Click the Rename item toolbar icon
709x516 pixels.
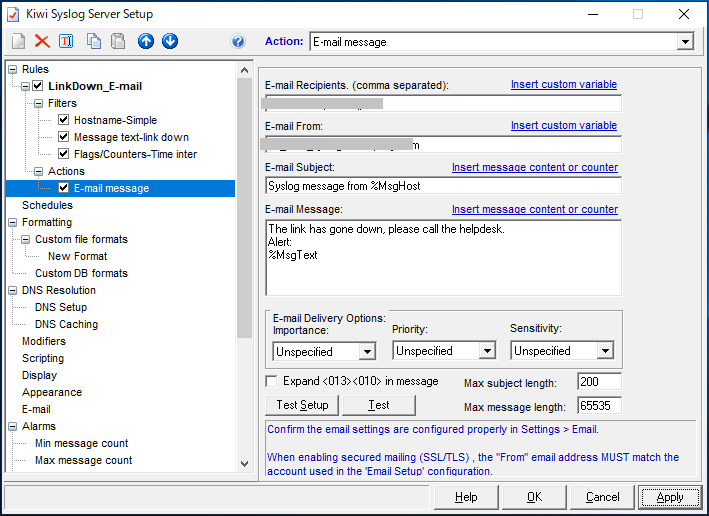(66, 41)
